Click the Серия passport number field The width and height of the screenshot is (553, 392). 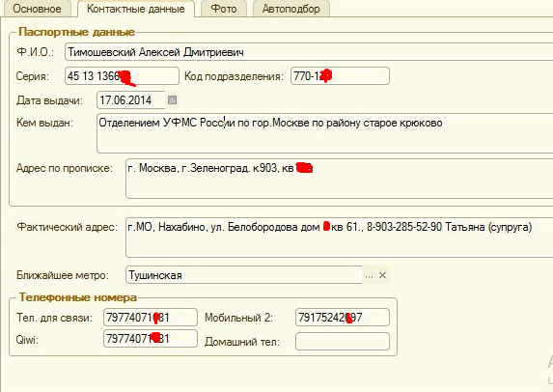(122, 76)
